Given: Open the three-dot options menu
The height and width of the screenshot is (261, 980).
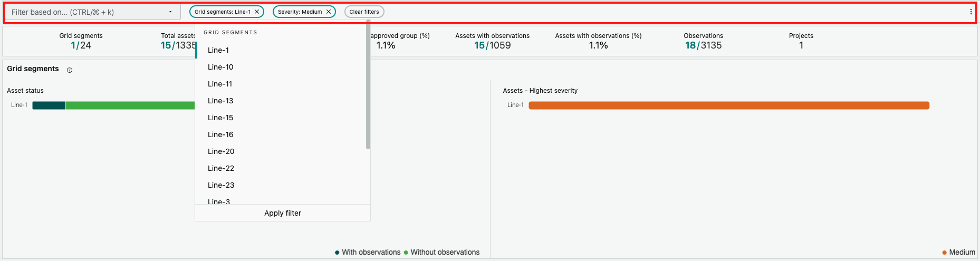Looking at the screenshot, I should click(x=971, y=12).
